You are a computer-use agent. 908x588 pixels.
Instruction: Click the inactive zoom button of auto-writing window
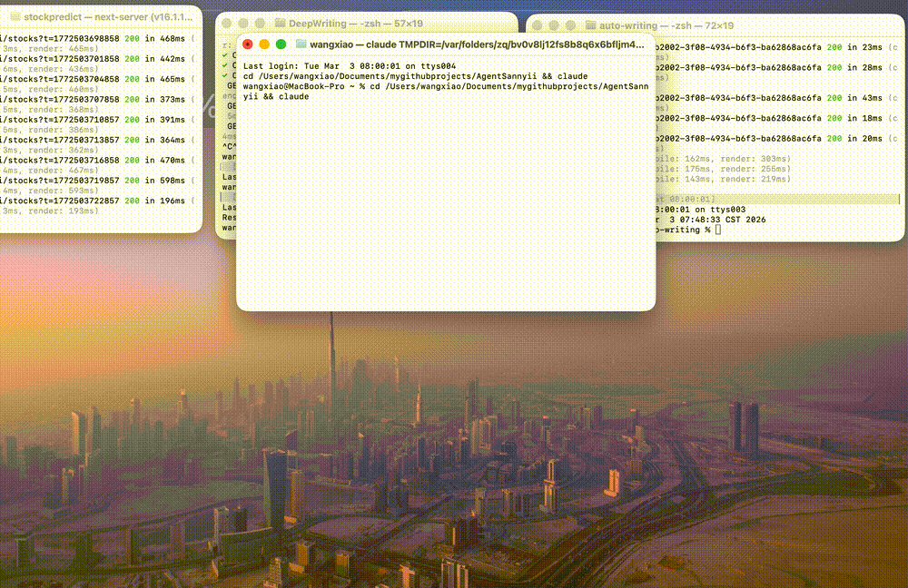click(x=570, y=25)
